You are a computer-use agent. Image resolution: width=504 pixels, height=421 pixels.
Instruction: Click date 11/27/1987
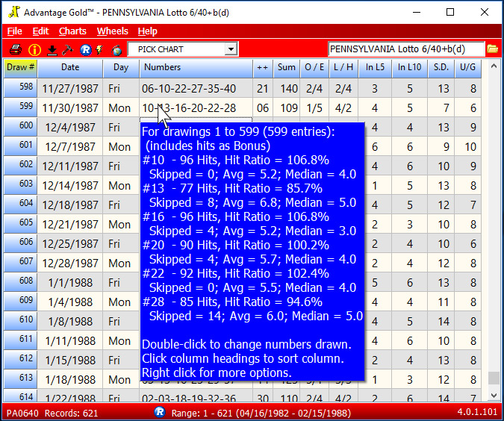tap(70, 89)
